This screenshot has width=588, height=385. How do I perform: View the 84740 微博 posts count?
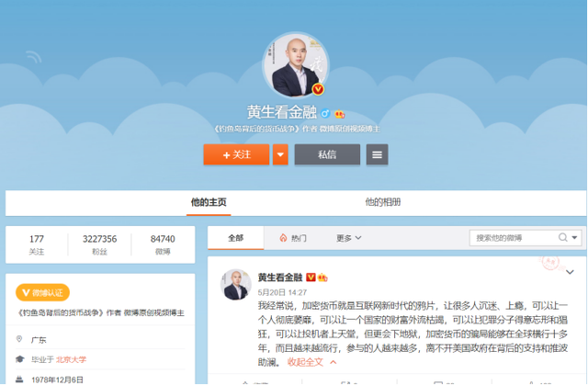click(x=163, y=243)
